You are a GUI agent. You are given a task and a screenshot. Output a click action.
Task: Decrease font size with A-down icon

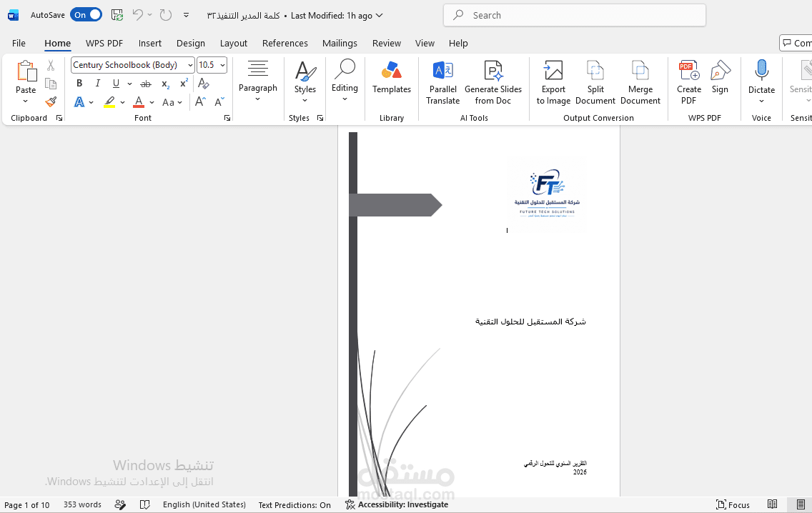click(219, 102)
